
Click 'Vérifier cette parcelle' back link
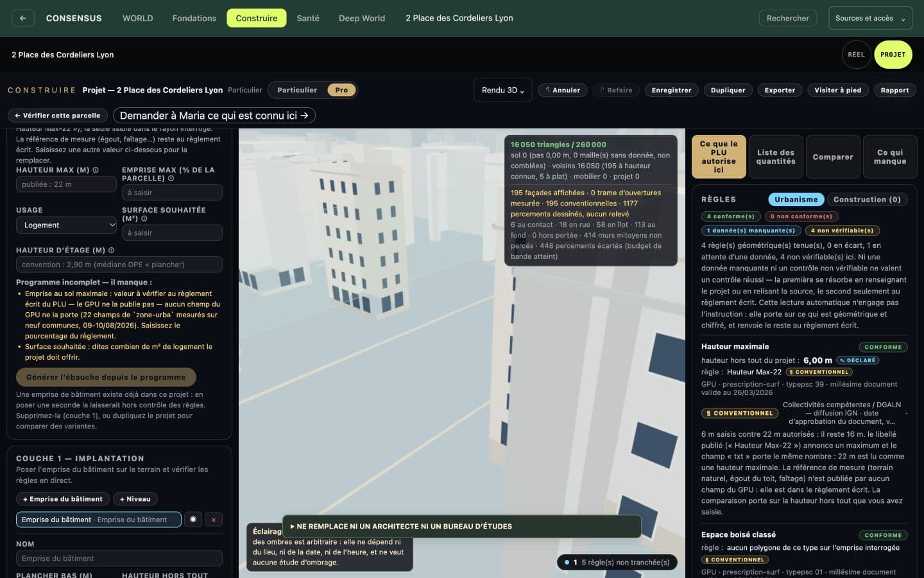point(58,116)
